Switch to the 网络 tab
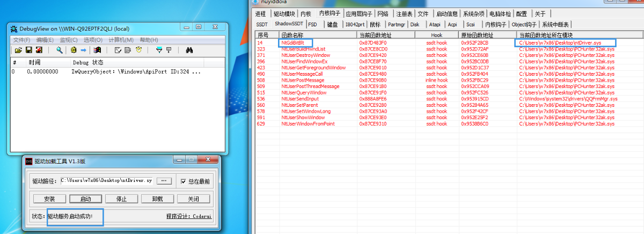Screen dimensions: 644x234 tap(383, 14)
